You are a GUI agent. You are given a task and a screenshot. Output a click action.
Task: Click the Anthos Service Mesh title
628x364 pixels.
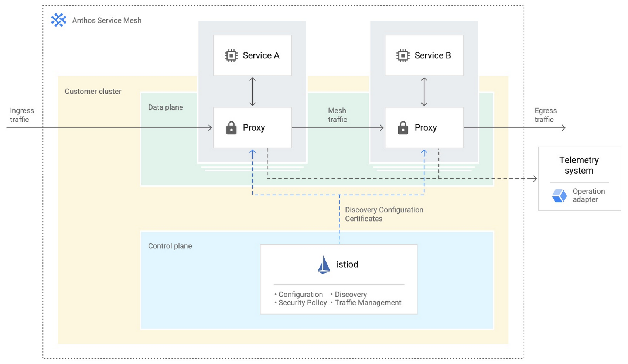[x=107, y=20]
